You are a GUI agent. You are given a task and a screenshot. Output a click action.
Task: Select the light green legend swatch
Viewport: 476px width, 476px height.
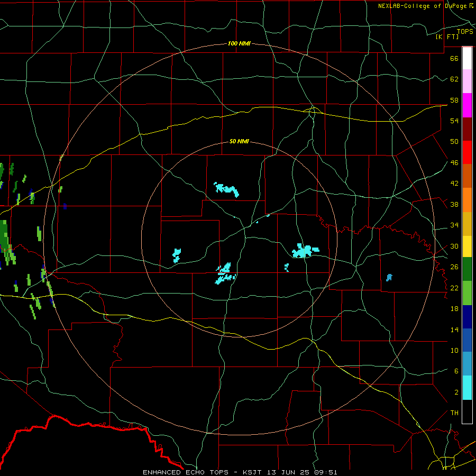coord(467,293)
